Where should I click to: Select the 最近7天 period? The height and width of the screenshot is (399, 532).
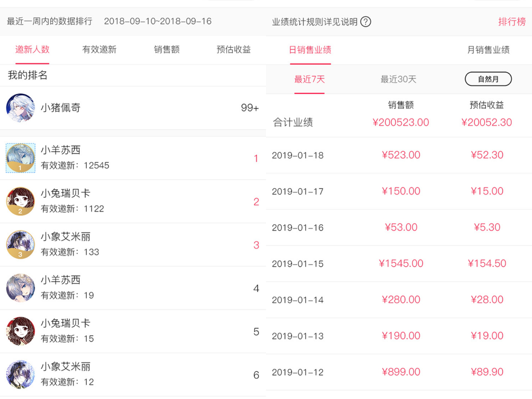309,79
